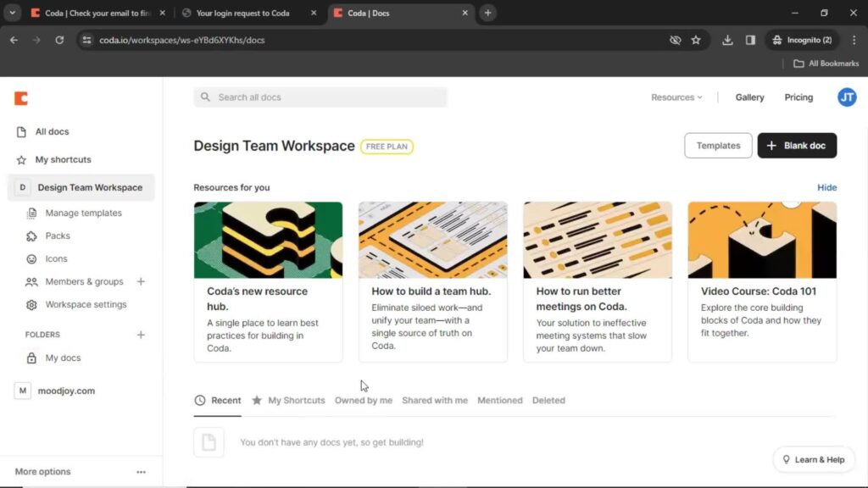Open Learn & Help
The width and height of the screenshot is (868, 488).
point(813,460)
